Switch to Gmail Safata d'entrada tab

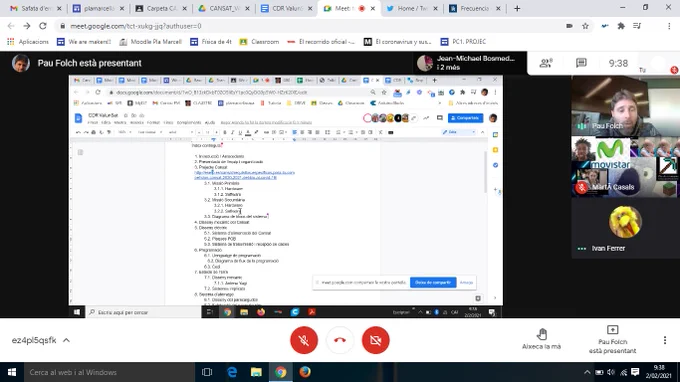click(x=36, y=8)
